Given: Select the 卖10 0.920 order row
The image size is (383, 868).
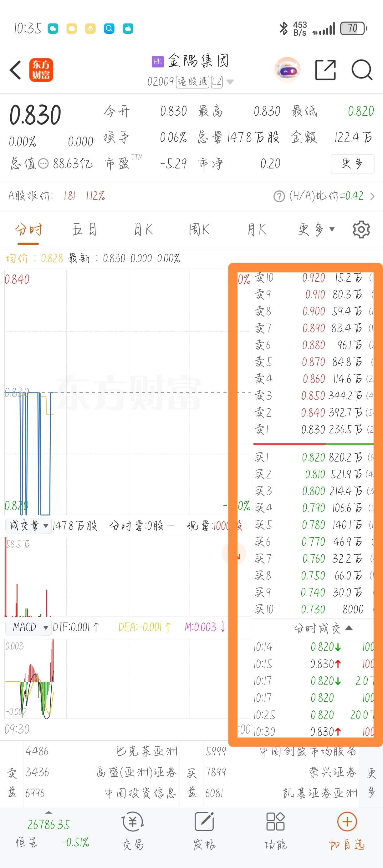Looking at the screenshot, I should 313,278.
